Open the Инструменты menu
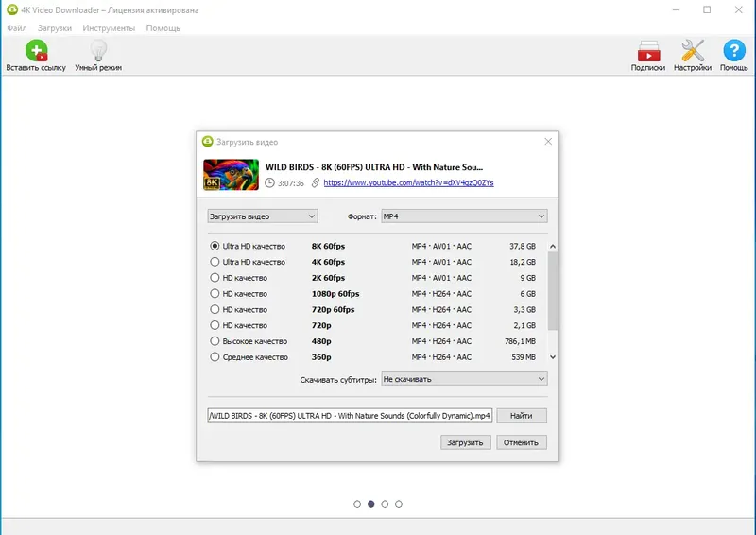This screenshot has width=756, height=535. (109, 28)
